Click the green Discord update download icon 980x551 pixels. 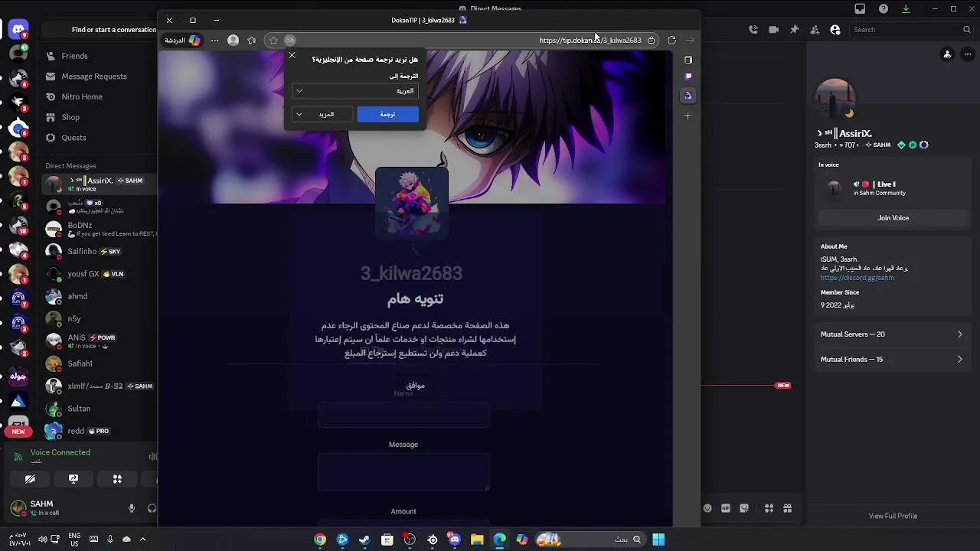[906, 9]
